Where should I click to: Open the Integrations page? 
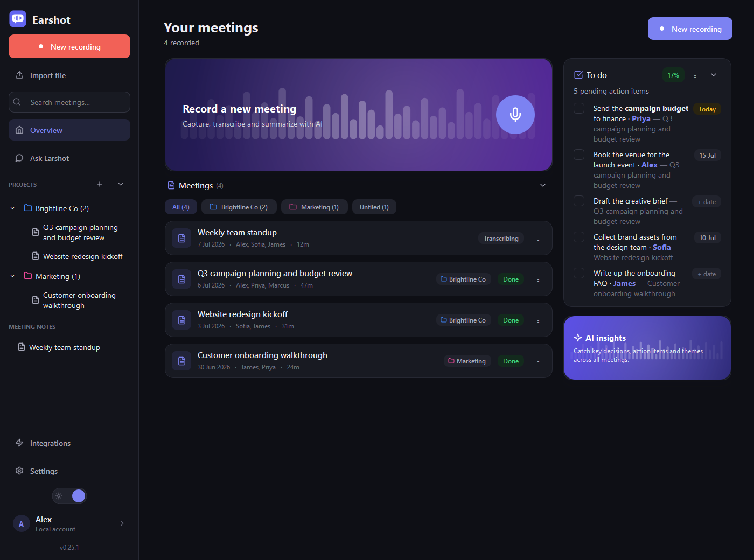[x=69, y=443]
